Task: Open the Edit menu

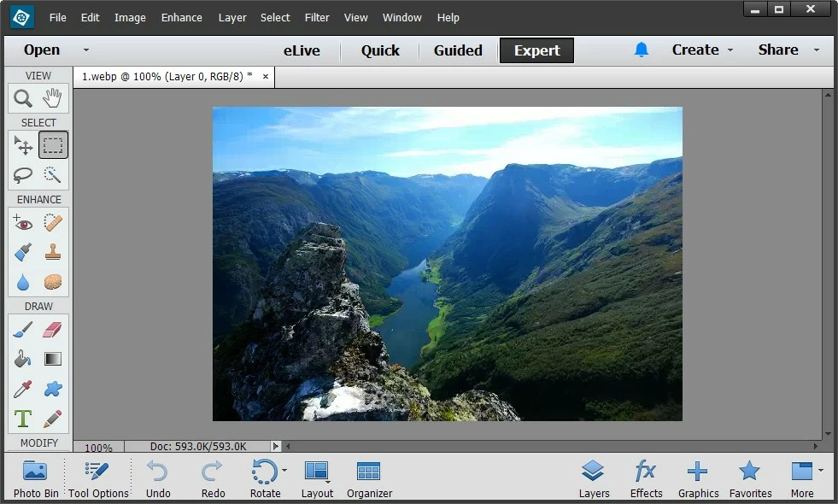Action: coord(90,18)
